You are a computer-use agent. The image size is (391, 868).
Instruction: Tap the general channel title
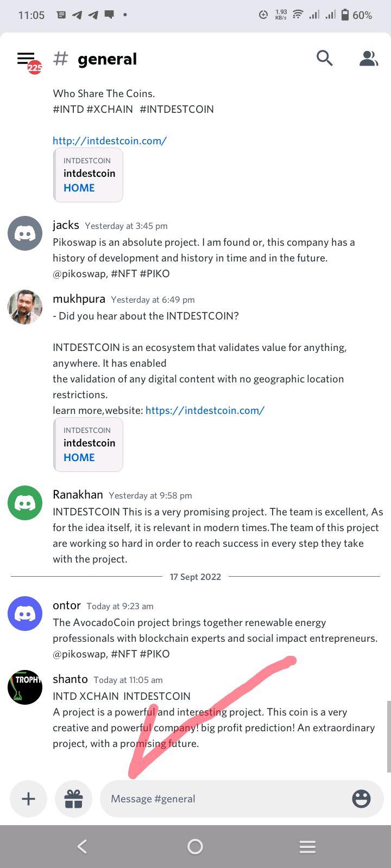[x=107, y=59]
